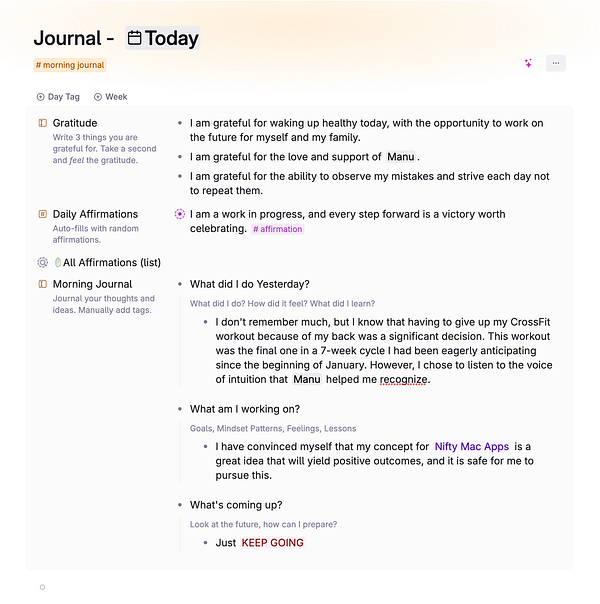The image size is (600, 604).
Task: Collapse the 'What am I working on?' bullet
Action: tap(179, 409)
